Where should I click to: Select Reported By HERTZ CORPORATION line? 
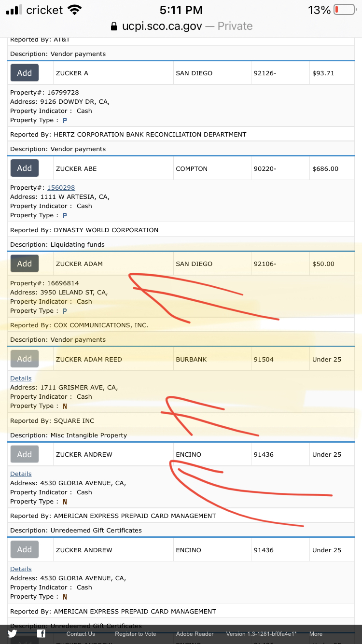click(x=128, y=134)
